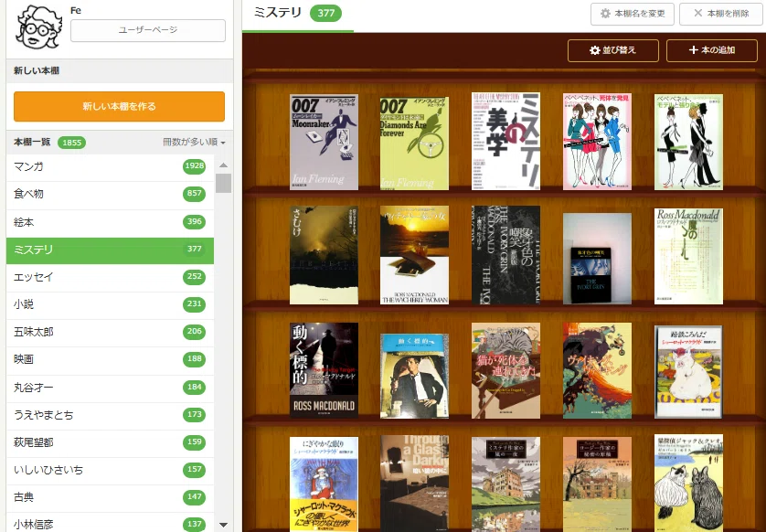Open ミステリの美学 book cover
Screen dimensions: 766x532
pos(505,141)
